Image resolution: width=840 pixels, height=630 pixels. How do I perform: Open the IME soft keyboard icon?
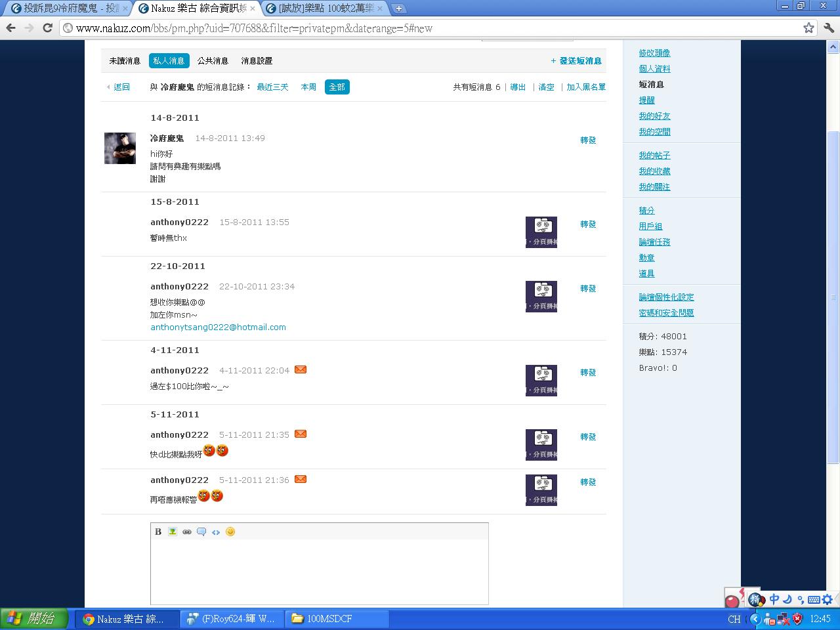[814, 599]
